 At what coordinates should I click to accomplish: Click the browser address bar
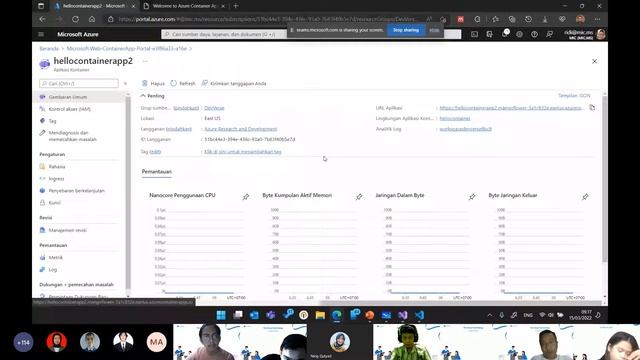point(267,19)
